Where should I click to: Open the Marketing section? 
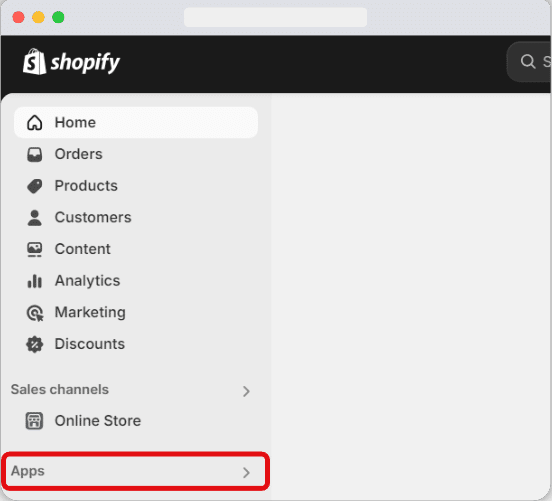[136, 313]
